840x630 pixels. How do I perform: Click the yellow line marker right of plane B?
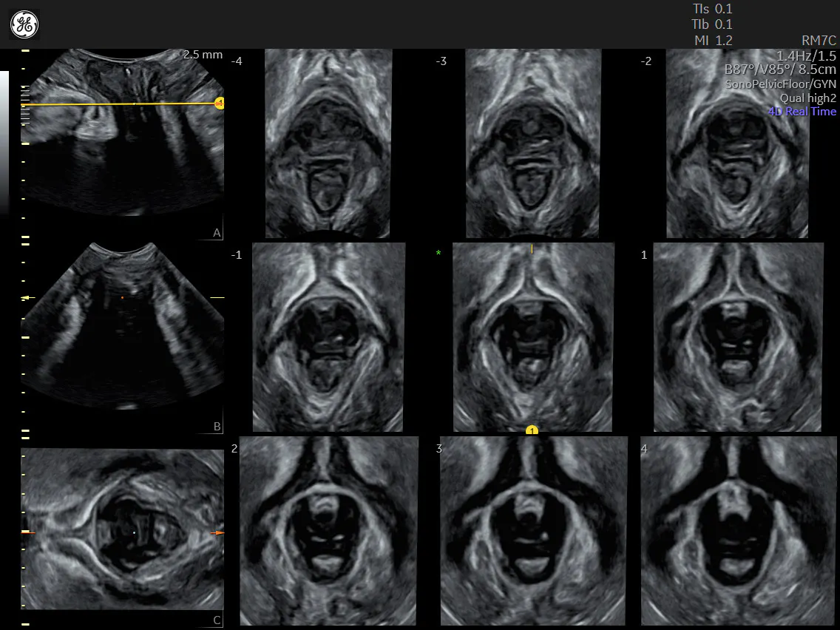pyautogui.click(x=217, y=297)
